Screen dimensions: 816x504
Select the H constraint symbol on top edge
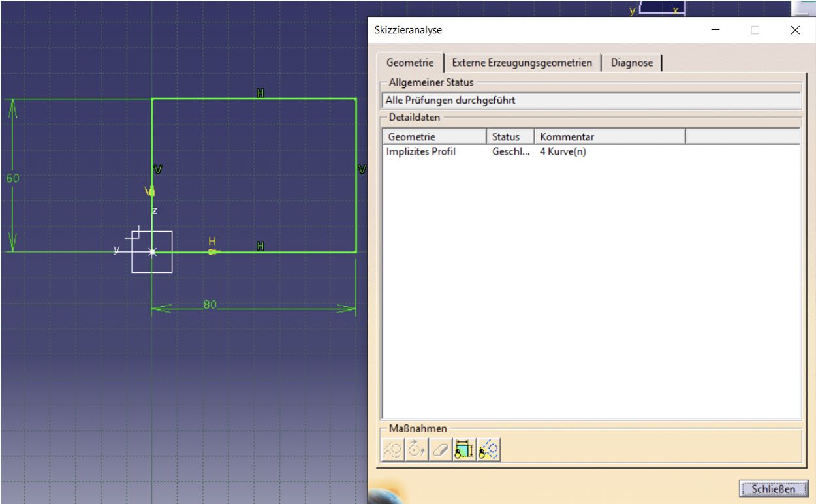(260, 93)
